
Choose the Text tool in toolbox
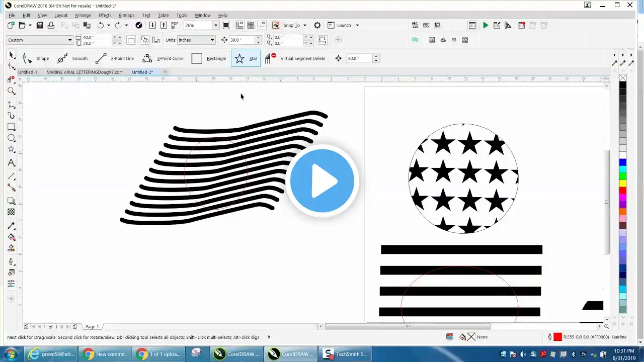pos(11,163)
